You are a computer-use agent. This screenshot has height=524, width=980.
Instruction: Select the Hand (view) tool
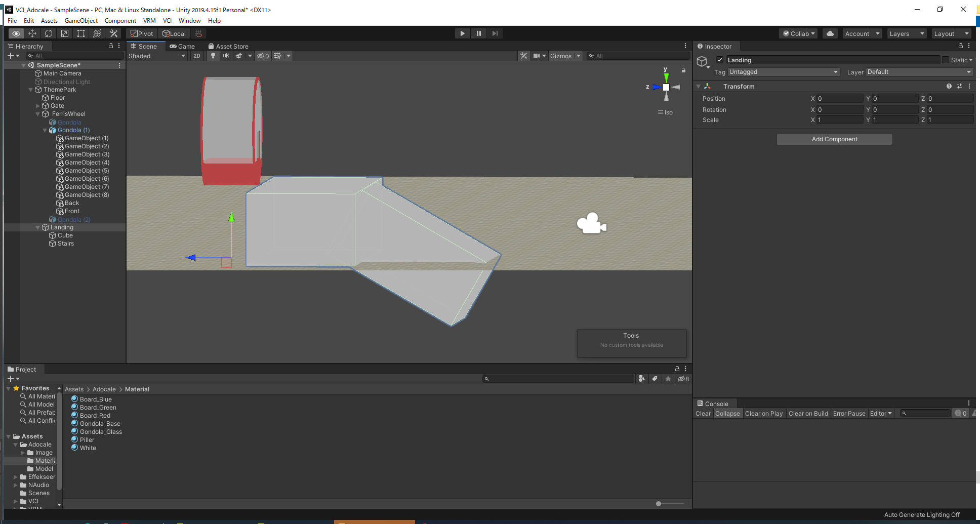pyautogui.click(x=16, y=33)
